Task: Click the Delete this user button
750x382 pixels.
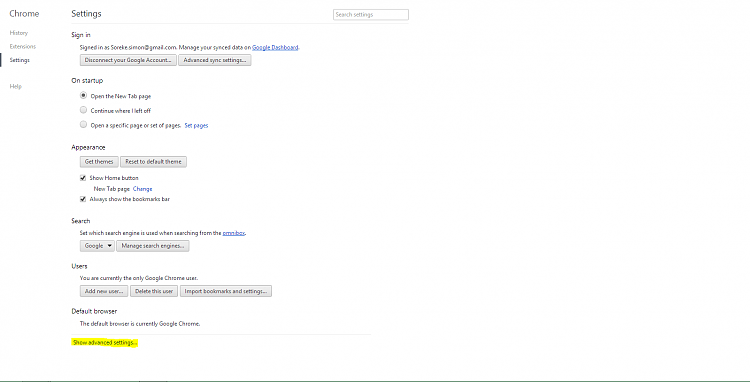Action: pos(154,291)
